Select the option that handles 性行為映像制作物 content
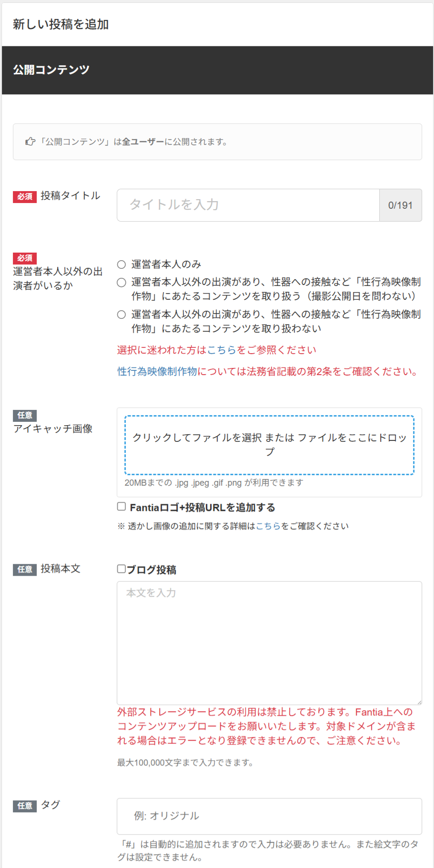 point(121,283)
